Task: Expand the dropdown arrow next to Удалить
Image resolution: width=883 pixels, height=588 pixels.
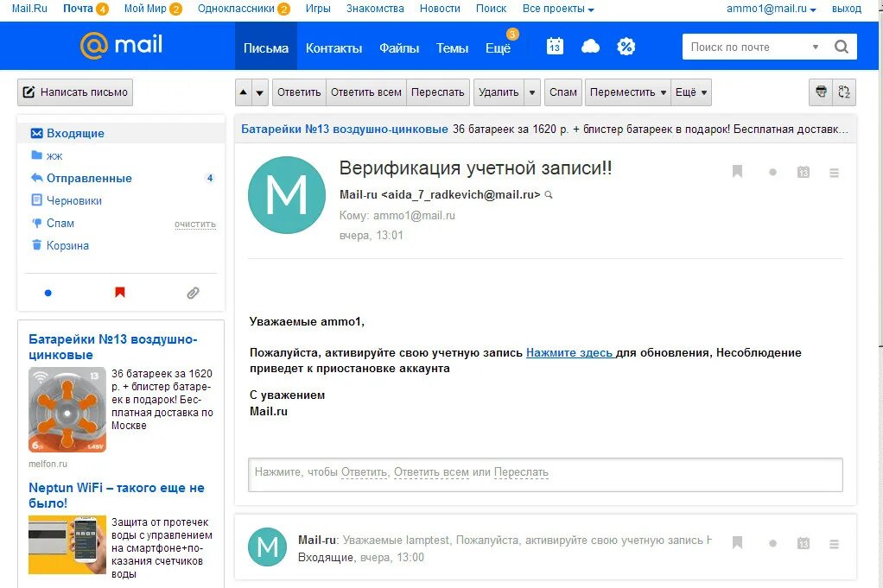Action: [532, 92]
